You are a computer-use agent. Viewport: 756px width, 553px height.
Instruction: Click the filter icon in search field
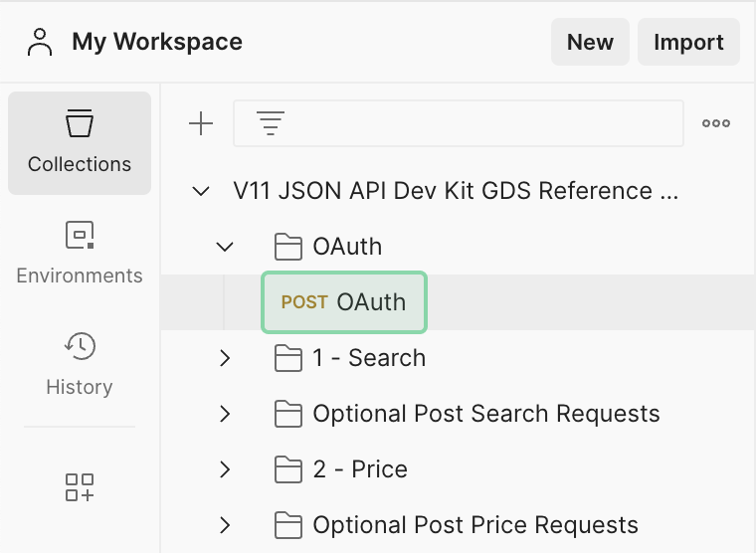271,123
